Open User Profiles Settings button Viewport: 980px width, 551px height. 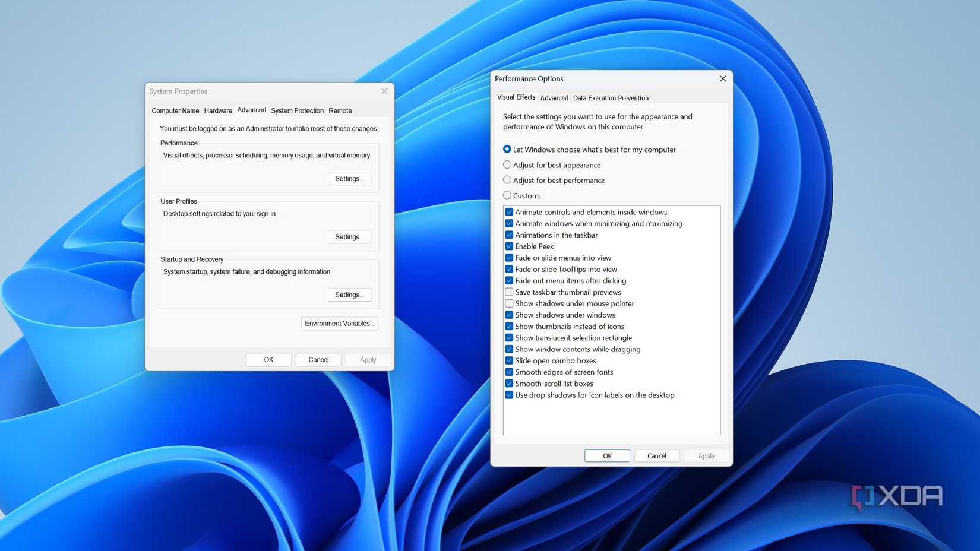coord(350,237)
